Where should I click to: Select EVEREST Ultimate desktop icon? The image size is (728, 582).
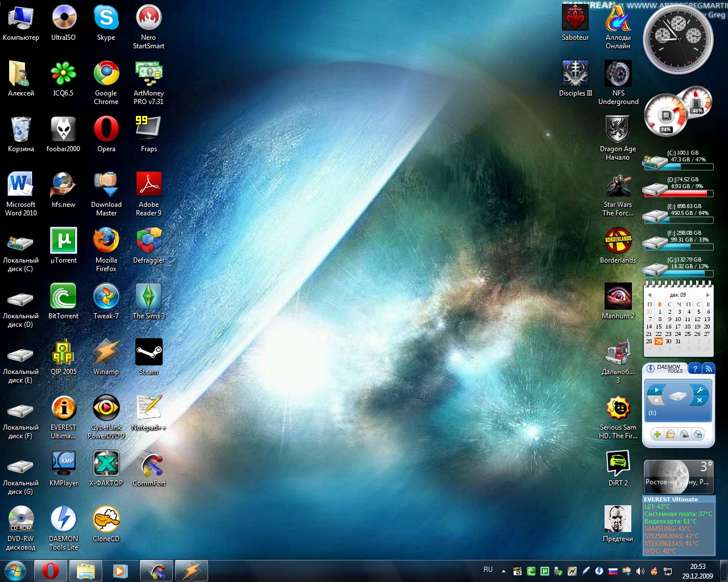pos(64,417)
